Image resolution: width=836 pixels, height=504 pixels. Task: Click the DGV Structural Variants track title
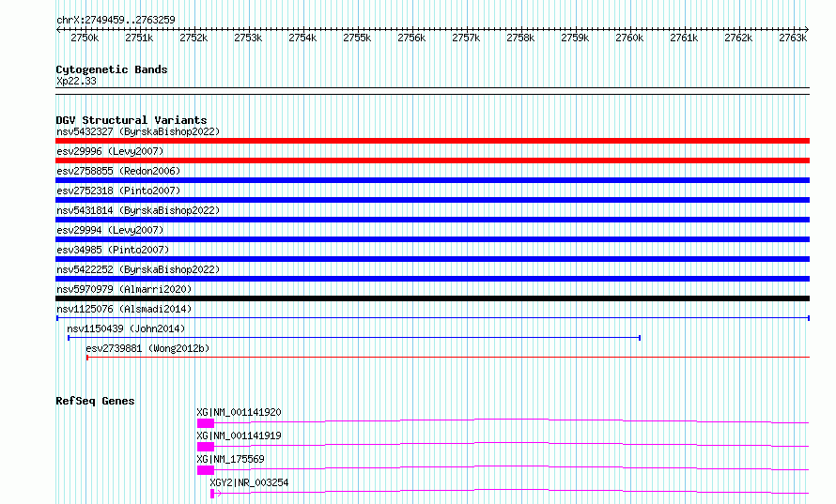(x=132, y=120)
